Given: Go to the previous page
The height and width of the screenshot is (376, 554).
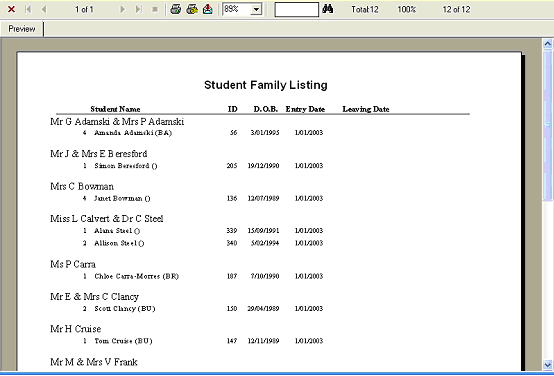Looking at the screenshot, I should (44, 9).
